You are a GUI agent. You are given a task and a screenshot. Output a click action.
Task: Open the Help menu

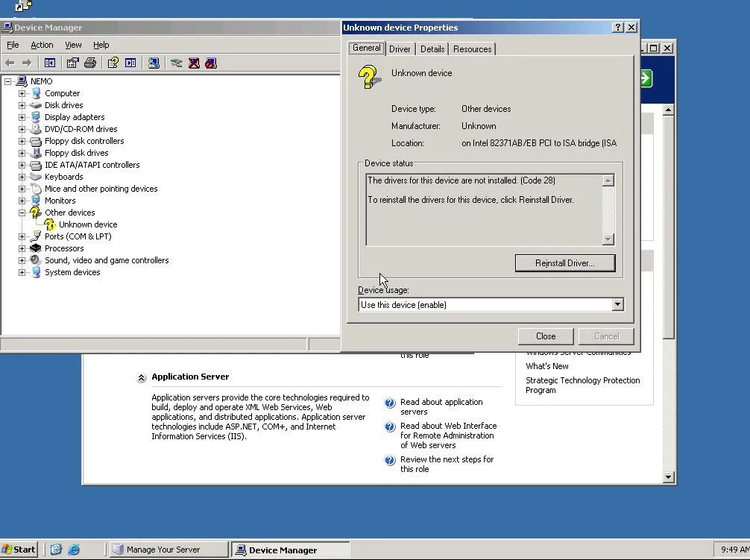click(x=101, y=45)
